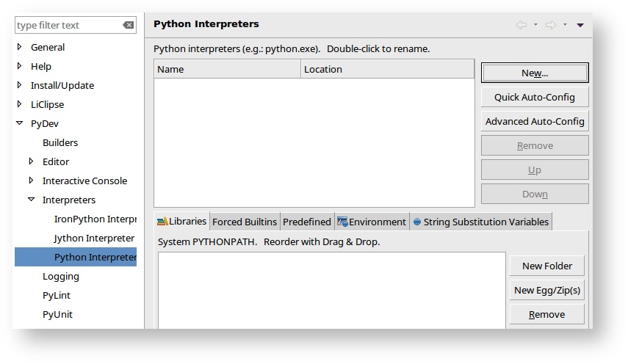Sort interpreters by the Location column header
The width and height of the screenshot is (628, 364).
(388, 69)
